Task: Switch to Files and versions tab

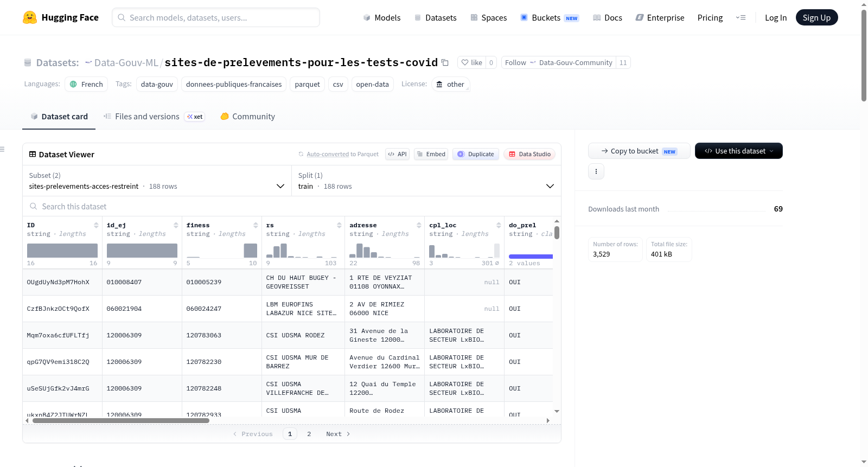Action: coord(154,117)
